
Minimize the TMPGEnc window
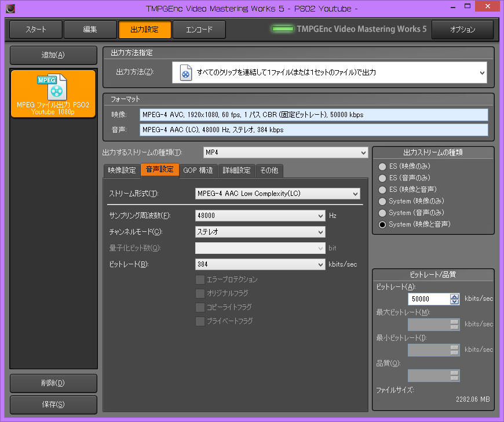tap(453, 7)
